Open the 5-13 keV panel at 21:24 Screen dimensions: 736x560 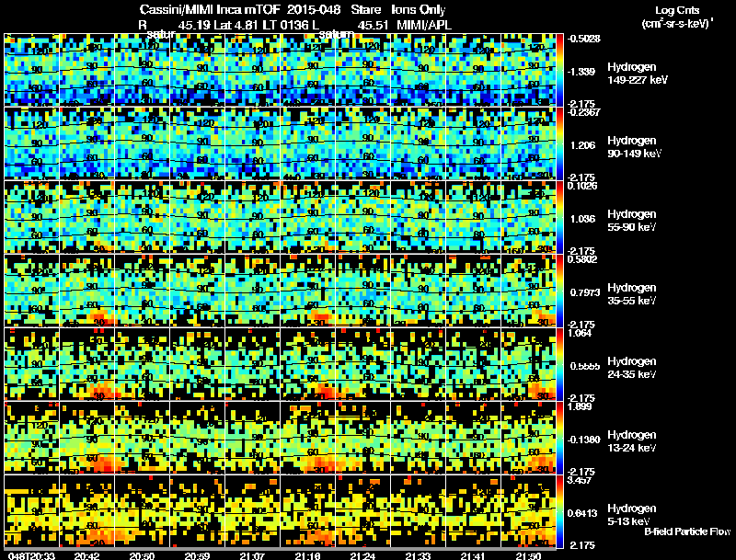pyautogui.click(x=362, y=511)
